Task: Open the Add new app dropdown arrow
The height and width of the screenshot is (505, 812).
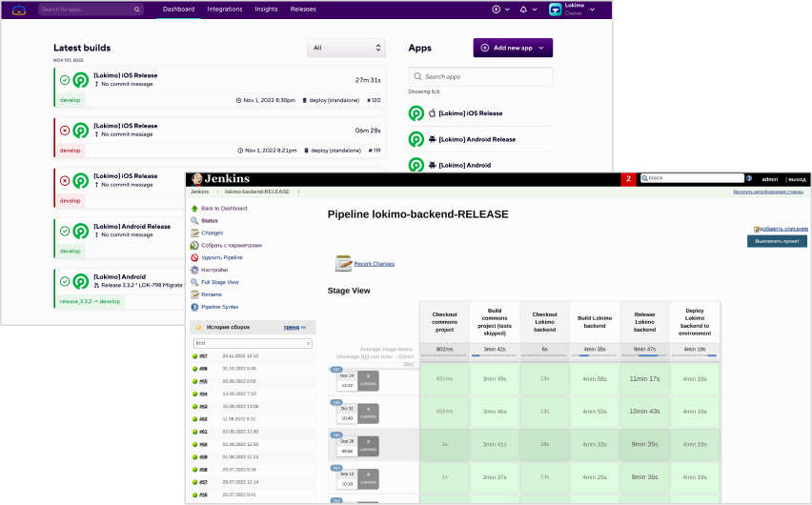Action: click(541, 48)
